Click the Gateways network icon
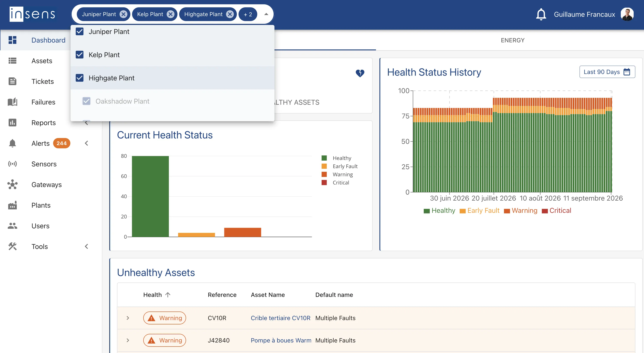The width and height of the screenshot is (644, 353). point(12,185)
